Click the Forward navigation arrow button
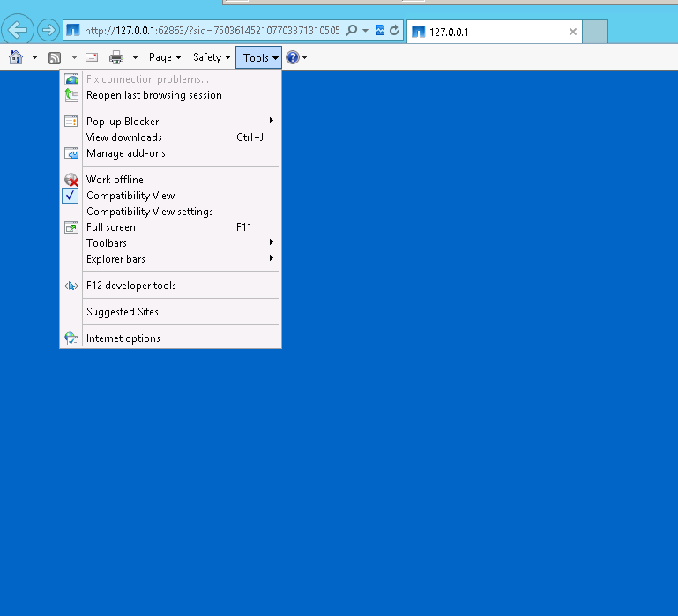Screen dimensions: 678x616 click(48, 30)
